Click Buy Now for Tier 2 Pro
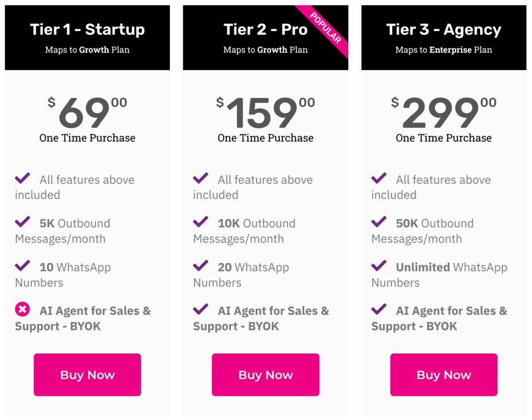 pyautogui.click(x=266, y=374)
